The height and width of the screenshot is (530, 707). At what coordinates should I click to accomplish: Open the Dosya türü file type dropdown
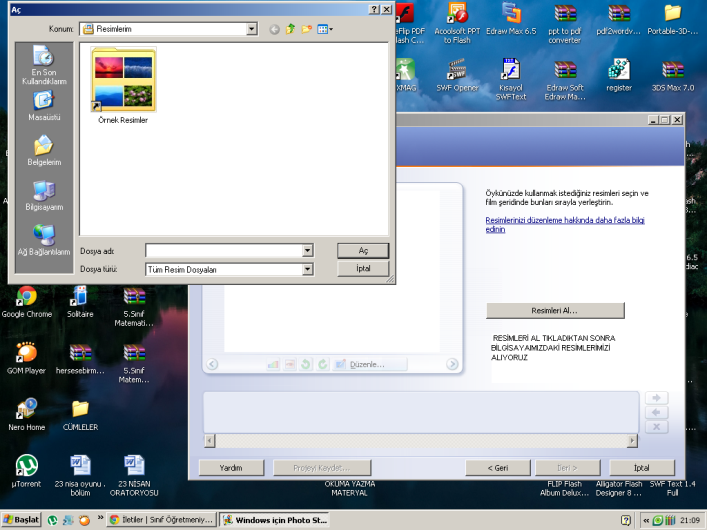307,269
